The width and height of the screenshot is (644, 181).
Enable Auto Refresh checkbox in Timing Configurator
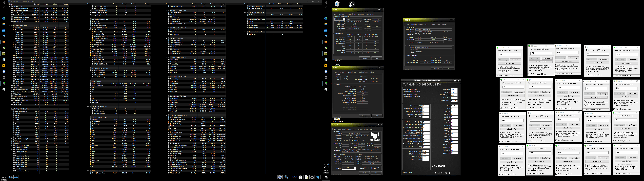pyautogui.click(x=435, y=173)
